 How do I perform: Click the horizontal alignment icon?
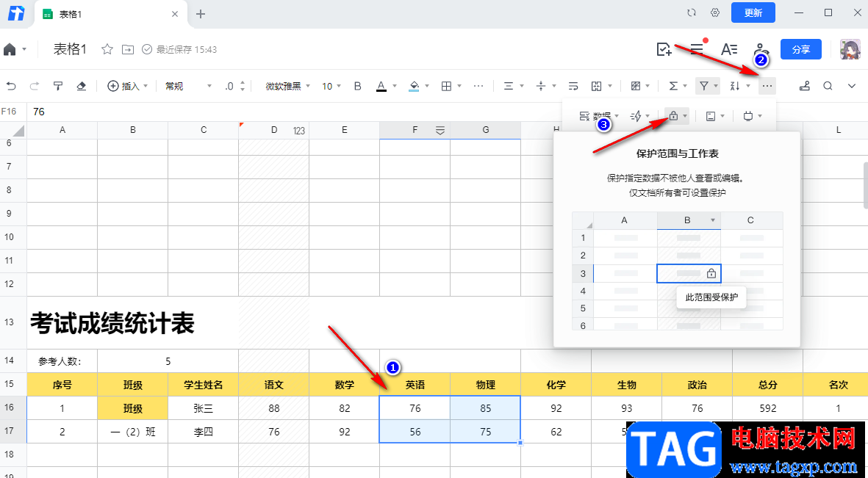[508, 86]
